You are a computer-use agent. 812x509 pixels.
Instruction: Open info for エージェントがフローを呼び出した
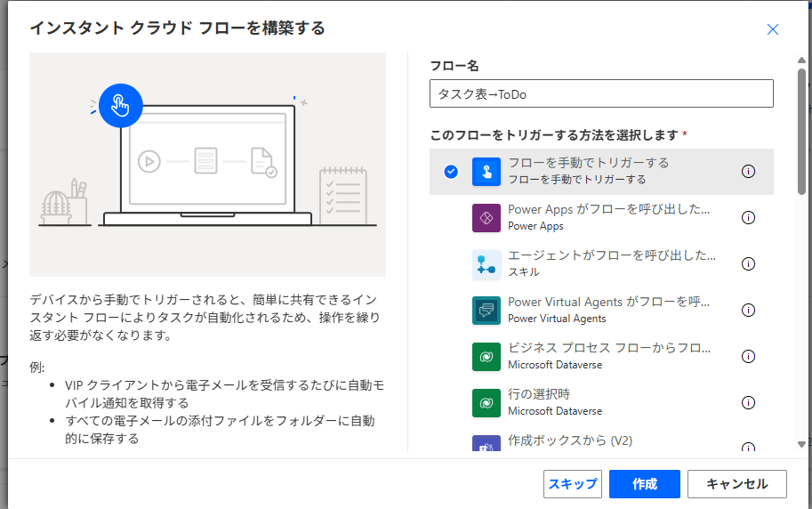(x=748, y=263)
